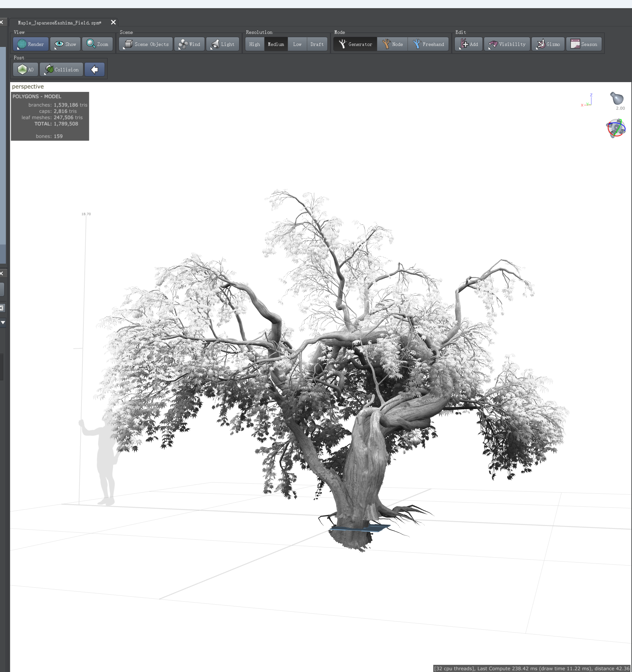
Task: Open the Gizmo dropdown
Action: click(548, 44)
